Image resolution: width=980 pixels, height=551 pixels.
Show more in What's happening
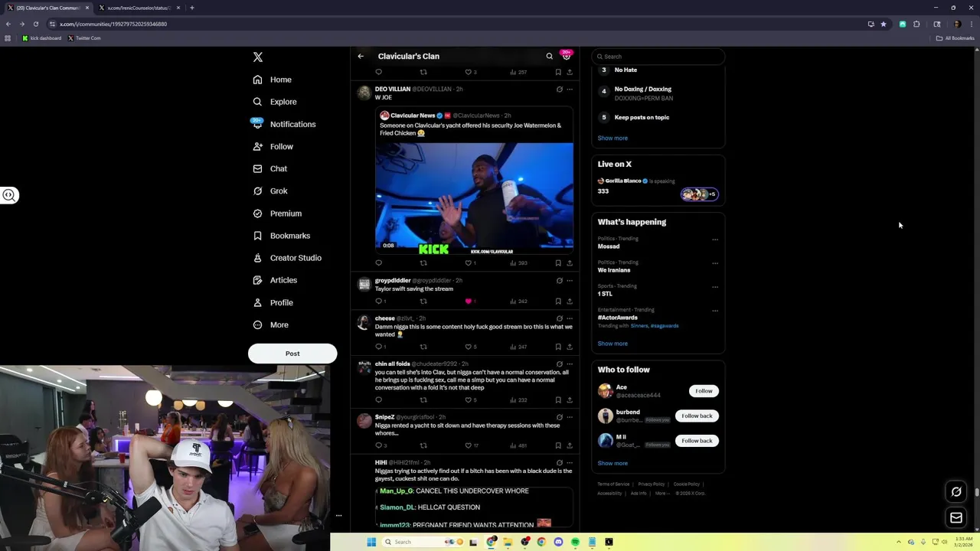pos(612,344)
